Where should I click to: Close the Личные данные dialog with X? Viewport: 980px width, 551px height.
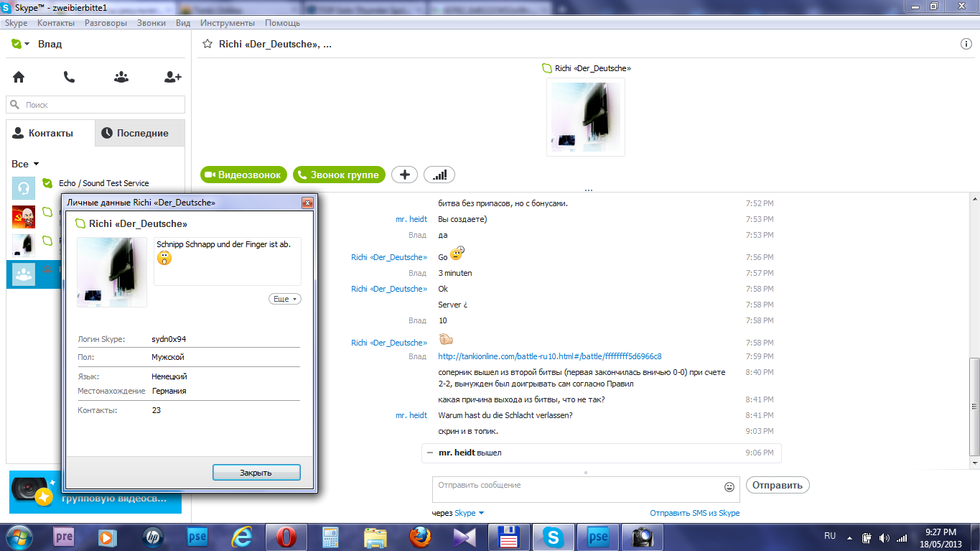[x=307, y=203]
